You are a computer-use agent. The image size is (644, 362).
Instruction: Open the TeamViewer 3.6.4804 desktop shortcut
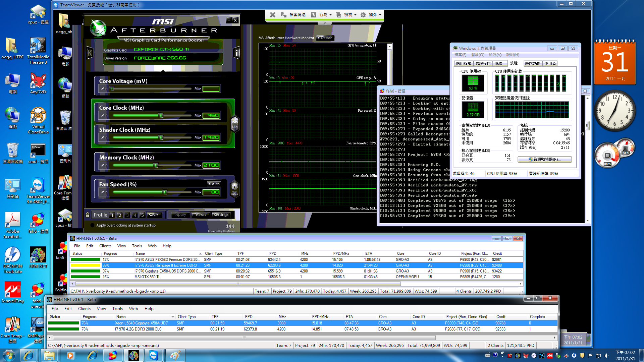(x=38, y=190)
